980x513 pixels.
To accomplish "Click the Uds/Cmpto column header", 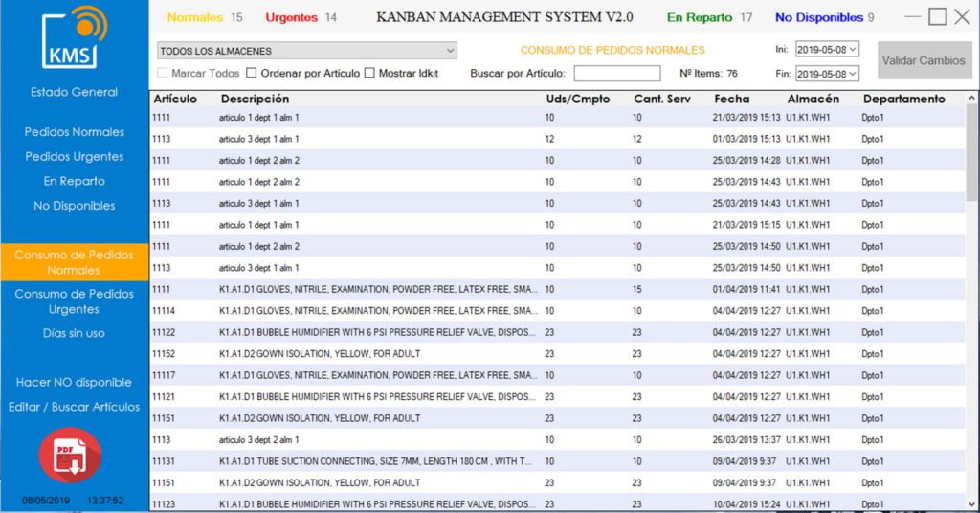I will tap(578, 99).
